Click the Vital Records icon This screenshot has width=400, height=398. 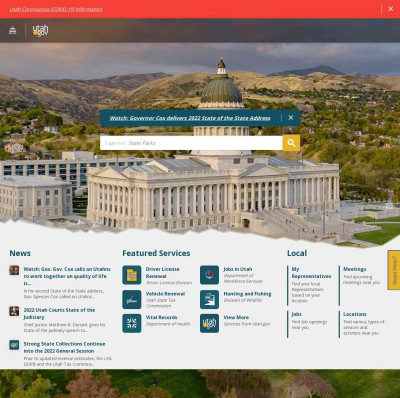click(x=132, y=323)
